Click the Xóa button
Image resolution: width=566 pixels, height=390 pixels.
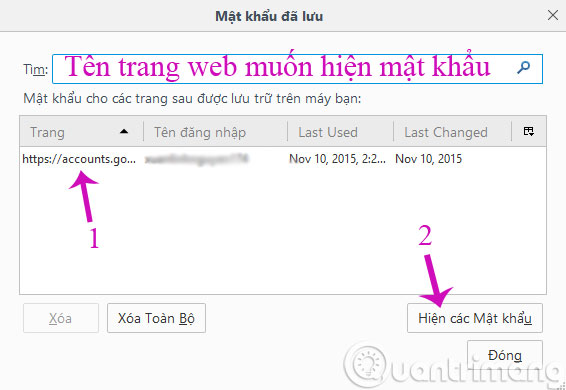(61, 318)
